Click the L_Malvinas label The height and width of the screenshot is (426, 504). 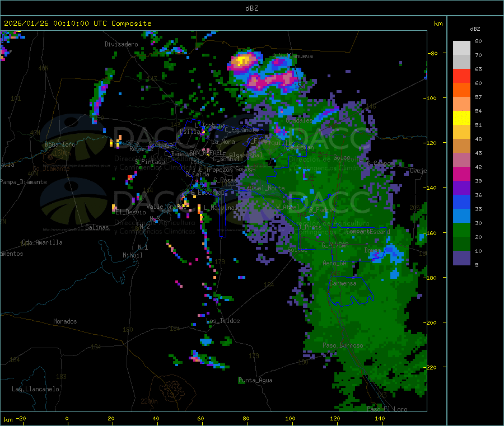pos(221,208)
